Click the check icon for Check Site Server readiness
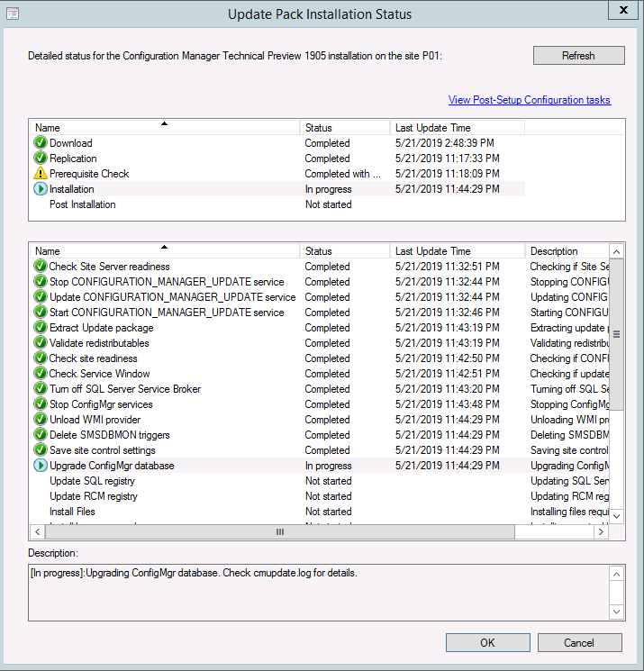 coord(41,267)
